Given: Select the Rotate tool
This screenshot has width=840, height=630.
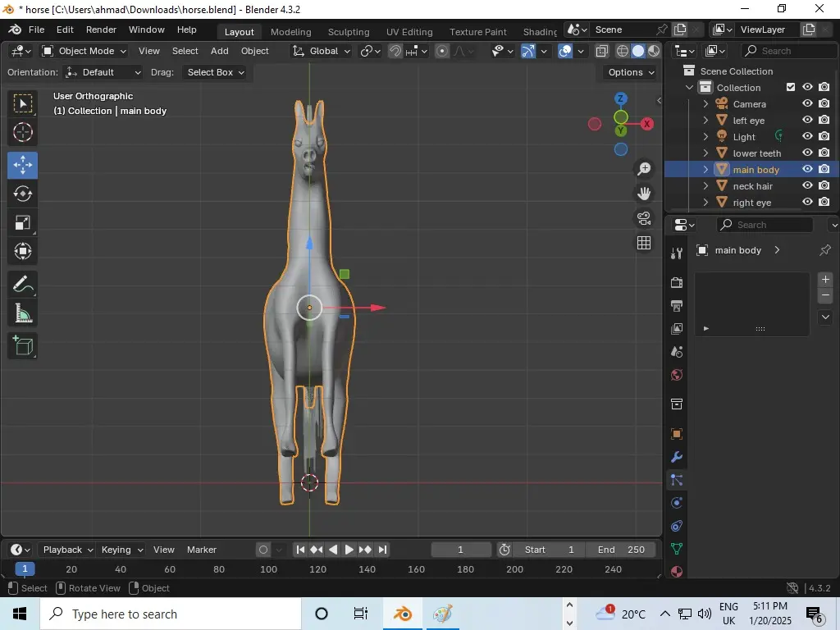Looking at the screenshot, I should pos(22,194).
